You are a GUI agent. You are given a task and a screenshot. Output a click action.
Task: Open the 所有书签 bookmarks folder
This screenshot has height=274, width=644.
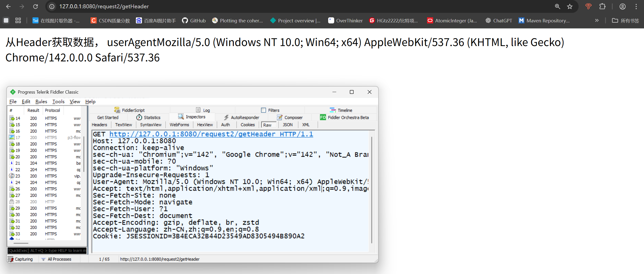click(x=626, y=21)
